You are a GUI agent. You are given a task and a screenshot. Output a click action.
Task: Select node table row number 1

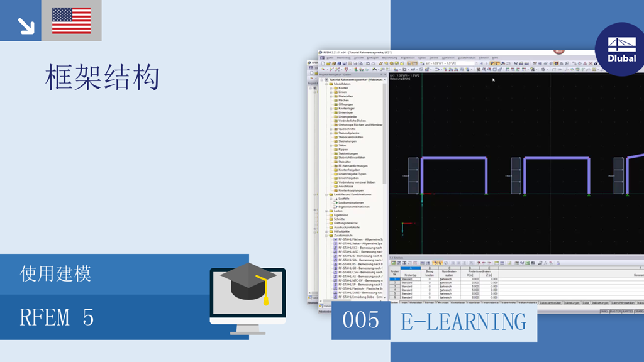pyautogui.click(x=395, y=279)
